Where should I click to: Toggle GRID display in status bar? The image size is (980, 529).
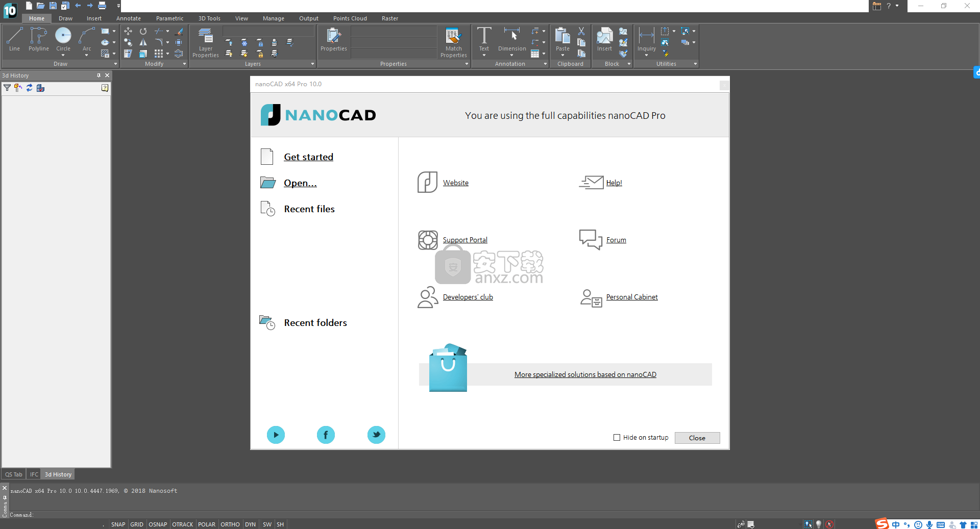(137, 524)
